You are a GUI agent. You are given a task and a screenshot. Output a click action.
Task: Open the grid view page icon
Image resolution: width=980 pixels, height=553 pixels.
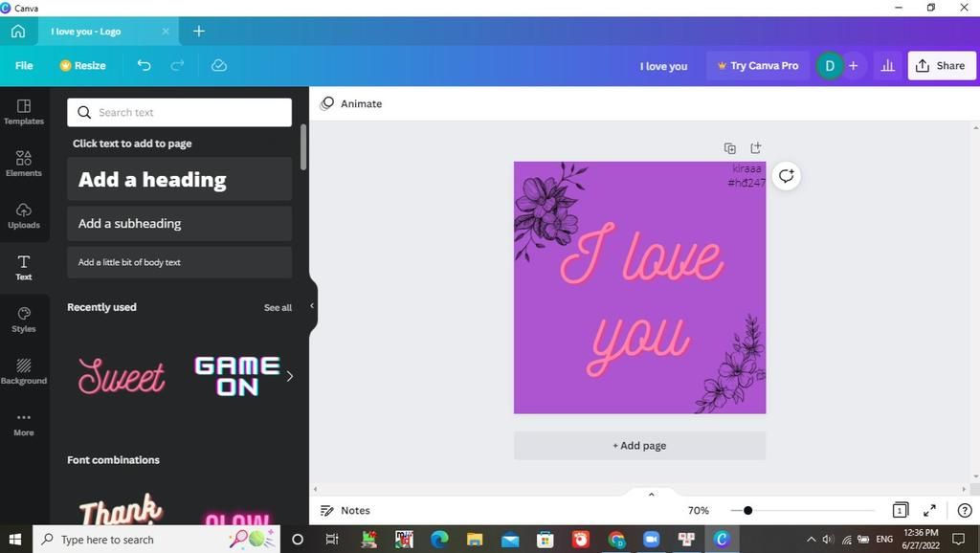pyautogui.click(x=900, y=511)
